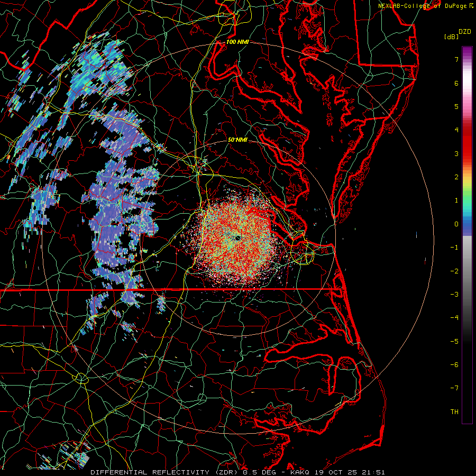Image resolution: width=476 pixels, height=476 pixels.
Task: Click the dark radar site center of the clutter
Action: (237, 237)
